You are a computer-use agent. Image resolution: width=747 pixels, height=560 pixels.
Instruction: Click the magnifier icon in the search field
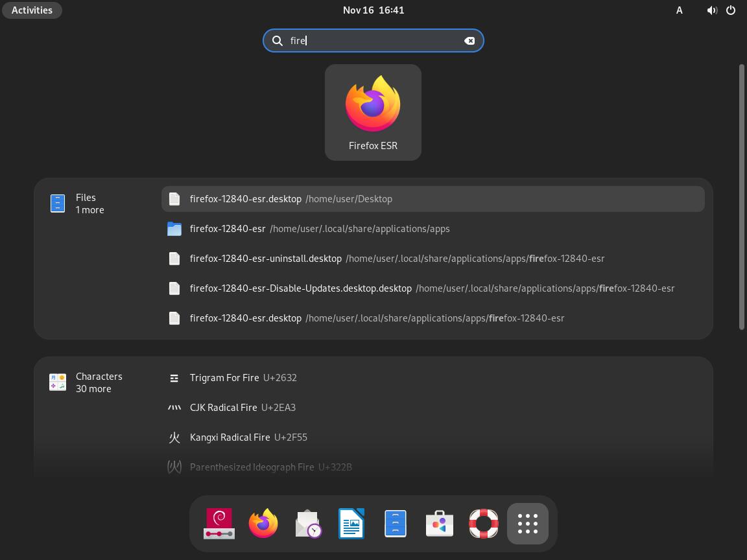pyautogui.click(x=278, y=40)
